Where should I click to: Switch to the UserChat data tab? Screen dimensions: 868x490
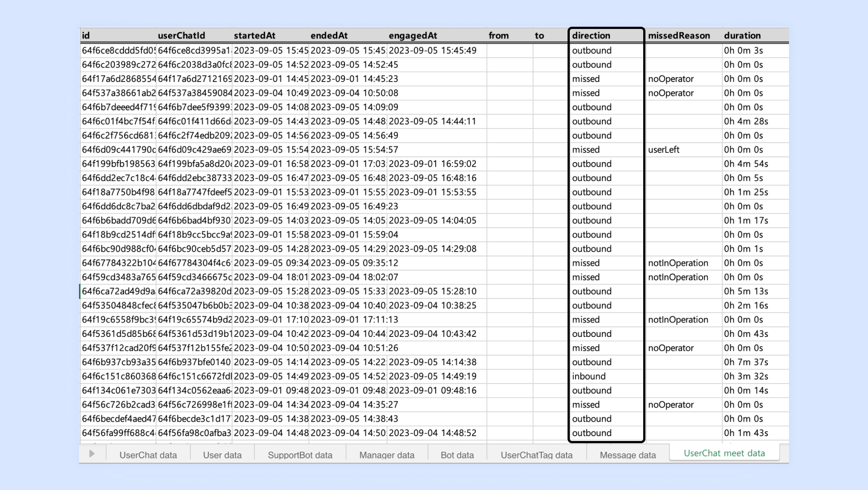point(148,454)
